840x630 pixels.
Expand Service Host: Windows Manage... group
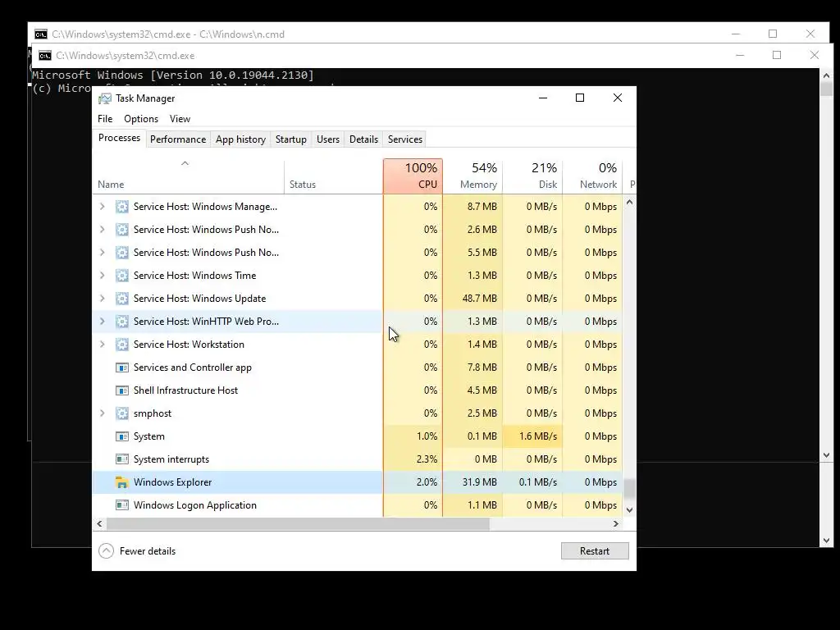point(103,207)
